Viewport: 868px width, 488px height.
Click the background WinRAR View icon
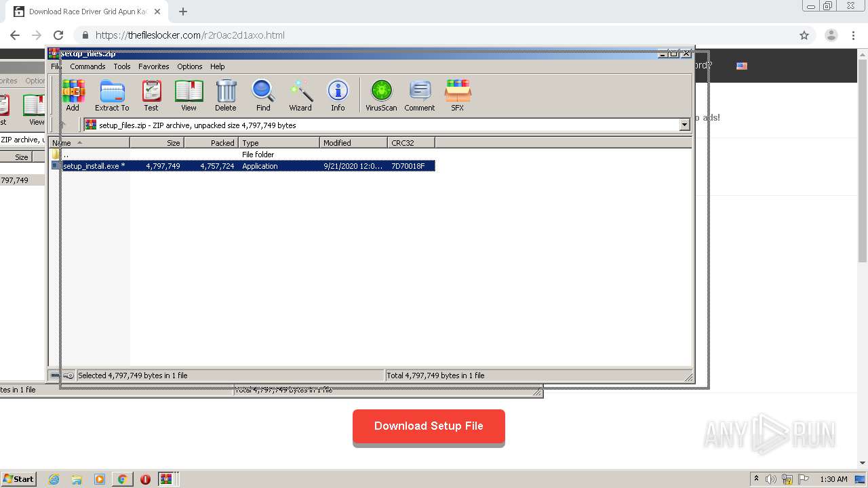[x=34, y=110]
